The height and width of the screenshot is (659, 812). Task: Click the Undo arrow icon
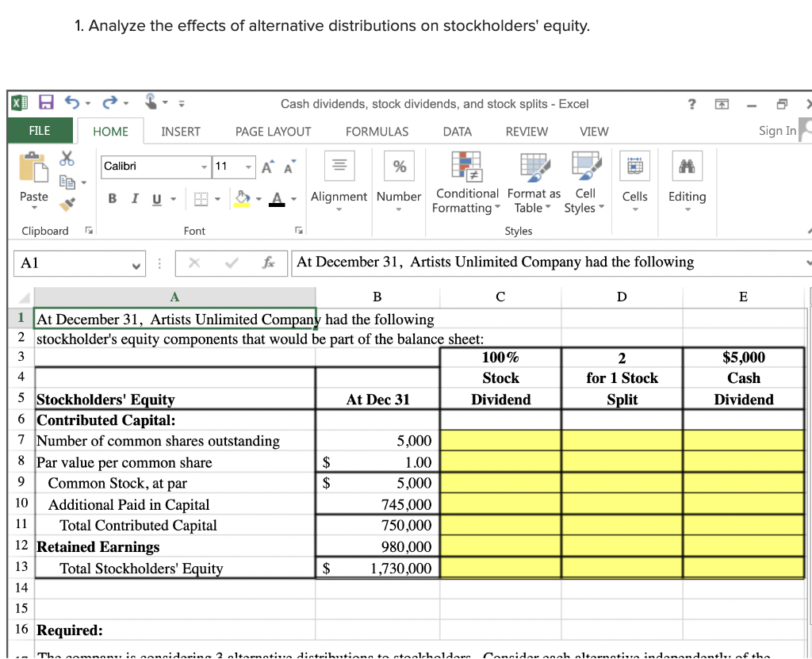[72, 104]
